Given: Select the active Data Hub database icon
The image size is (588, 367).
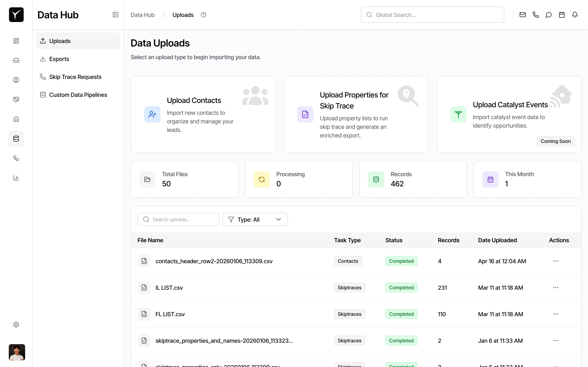Looking at the screenshot, I should [x=16, y=139].
